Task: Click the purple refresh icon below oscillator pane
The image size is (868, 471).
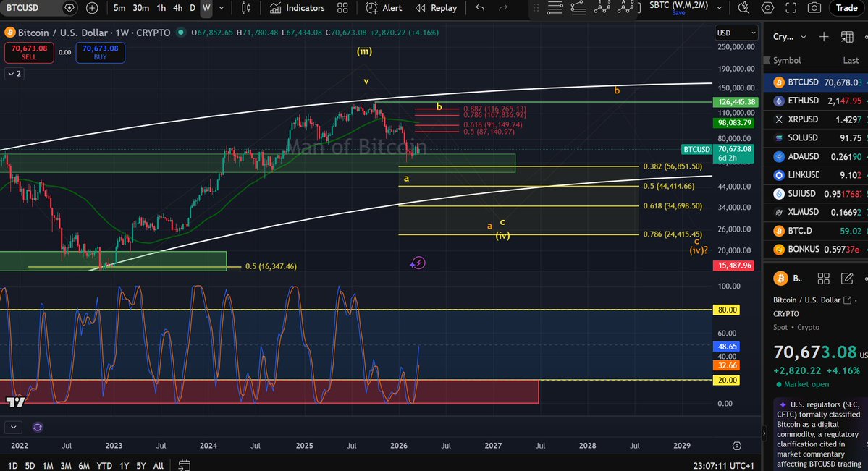Action: [38, 428]
